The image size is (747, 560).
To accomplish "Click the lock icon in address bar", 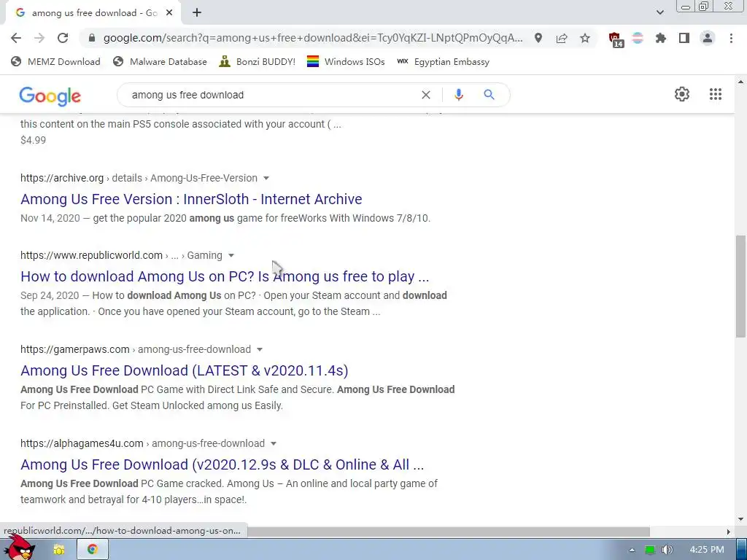I will tap(92, 38).
